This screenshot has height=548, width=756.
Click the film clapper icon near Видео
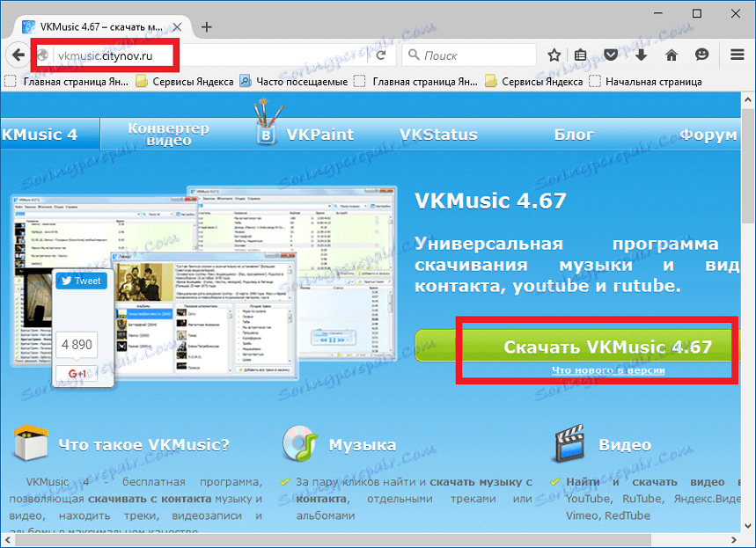[572, 444]
